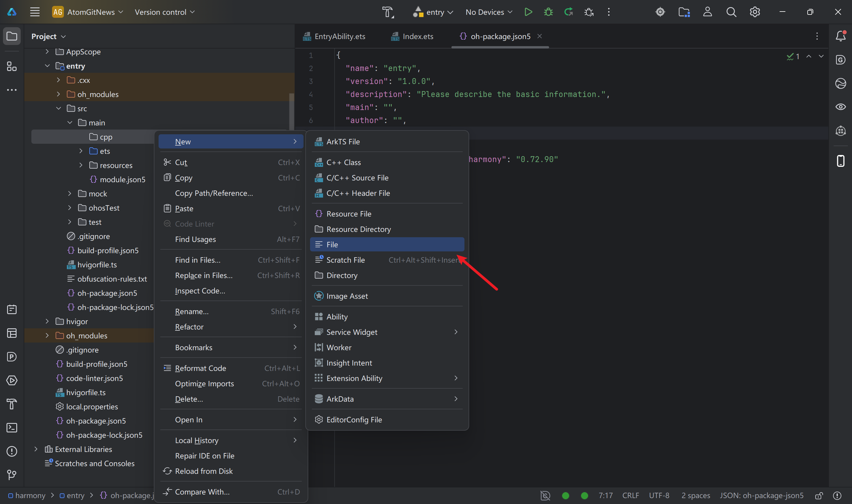Open the Terminal tool window icon

pyautogui.click(x=12, y=428)
